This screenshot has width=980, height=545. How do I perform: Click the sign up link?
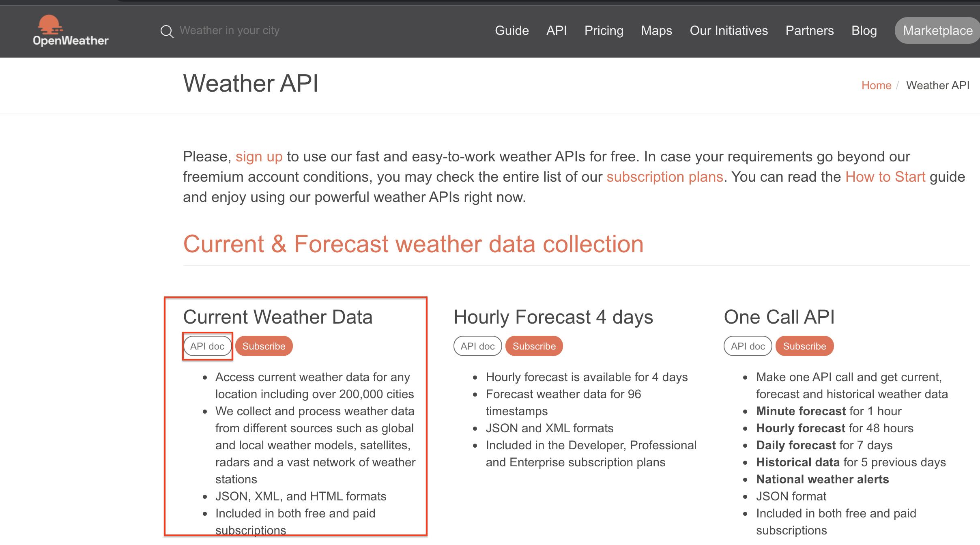click(259, 157)
